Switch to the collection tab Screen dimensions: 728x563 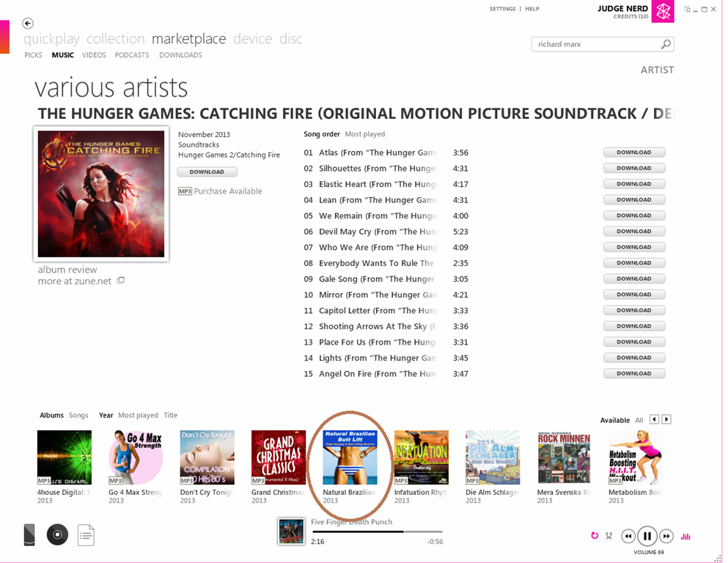coord(116,39)
